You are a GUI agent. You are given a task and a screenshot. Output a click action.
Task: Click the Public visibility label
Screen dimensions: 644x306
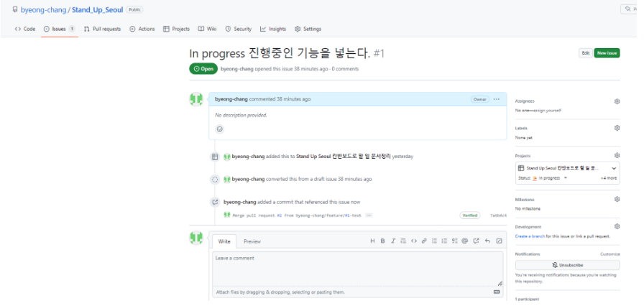(x=134, y=10)
